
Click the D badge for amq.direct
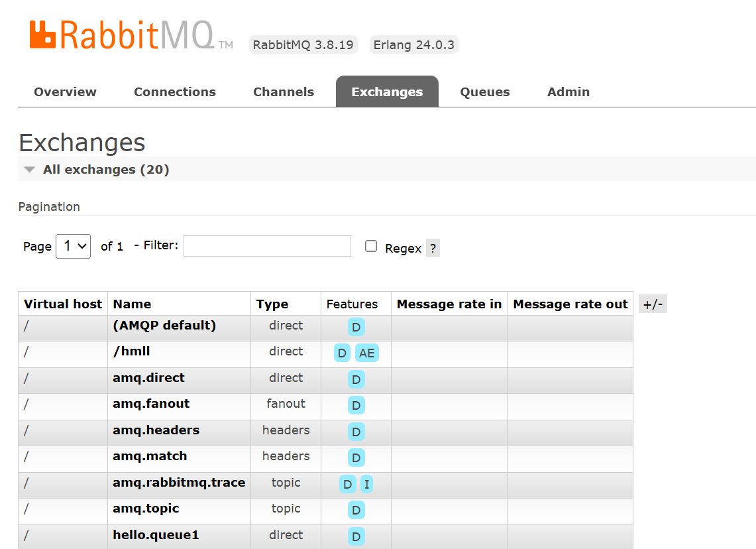[x=356, y=380]
